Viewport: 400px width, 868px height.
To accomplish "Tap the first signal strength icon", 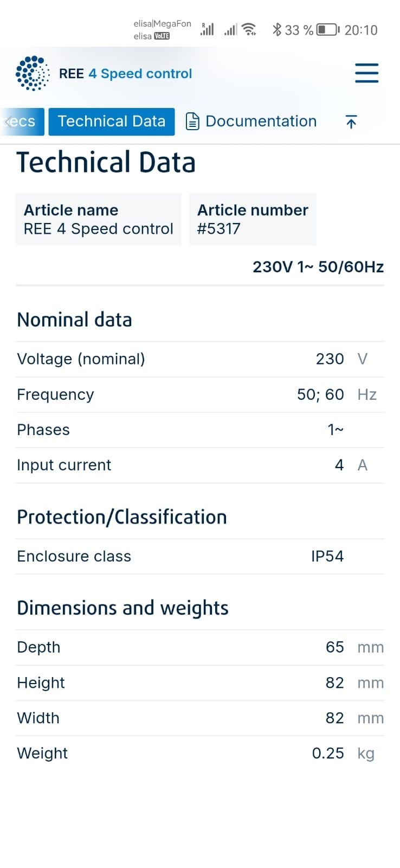I will [207, 29].
